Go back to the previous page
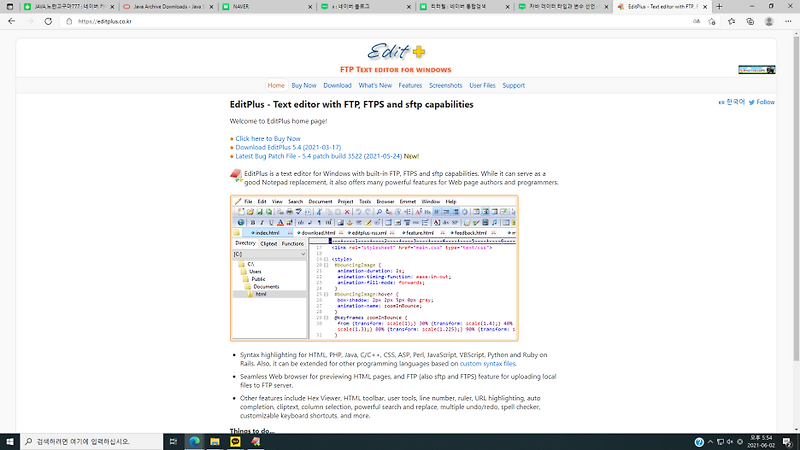The image size is (800, 450). coord(12,21)
